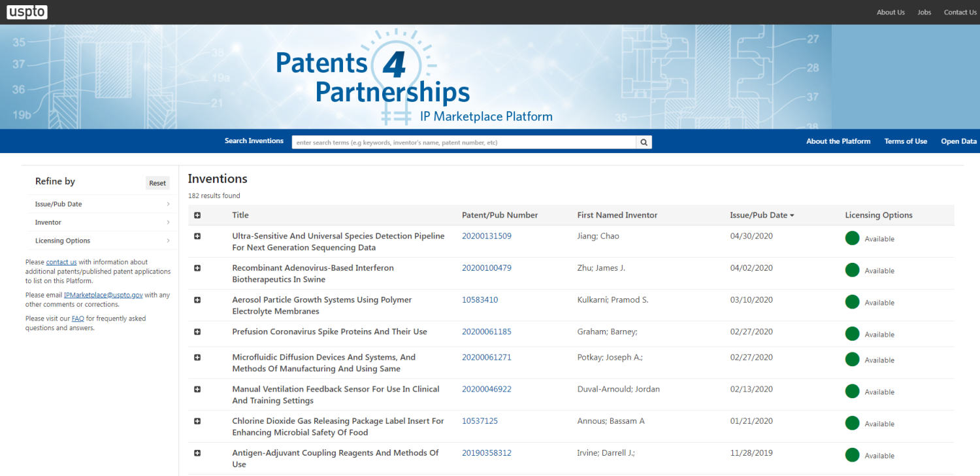This screenshot has width=980, height=476.
Task: Expand the Ultra-Sensitive Species Detection Pipeline row
Action: (x=197, y=236)
